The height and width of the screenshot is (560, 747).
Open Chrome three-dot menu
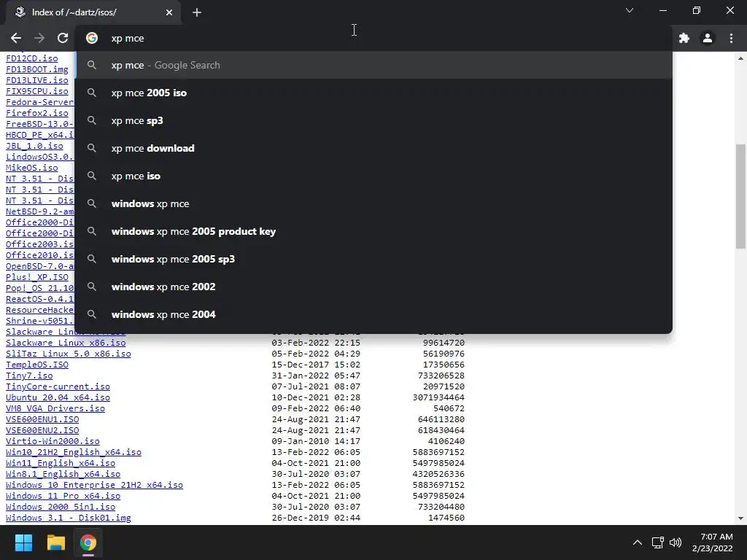[731, 38]
